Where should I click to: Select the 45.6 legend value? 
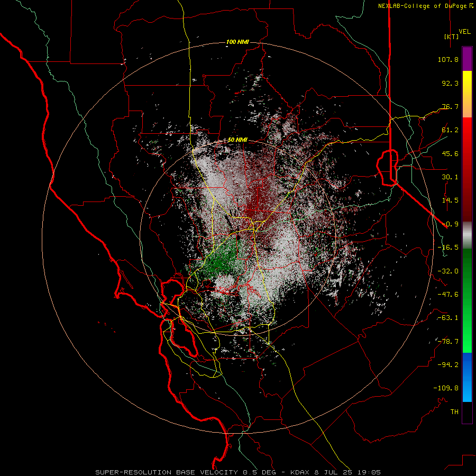tap(450, 153)
